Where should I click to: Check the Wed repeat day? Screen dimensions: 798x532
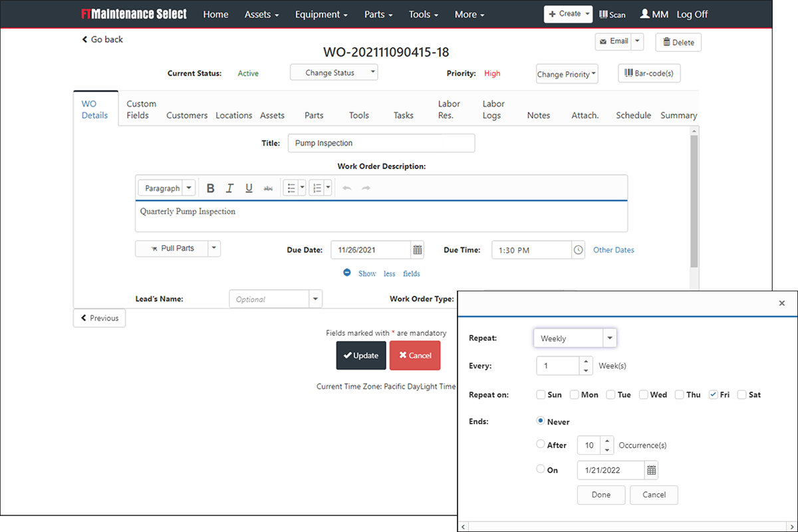[x=644, y=394]
